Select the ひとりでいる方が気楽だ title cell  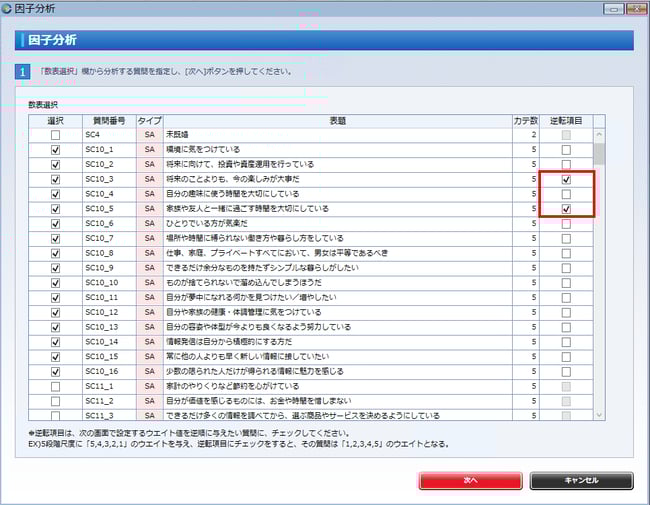pyautogui.click(x=337, y=224)
